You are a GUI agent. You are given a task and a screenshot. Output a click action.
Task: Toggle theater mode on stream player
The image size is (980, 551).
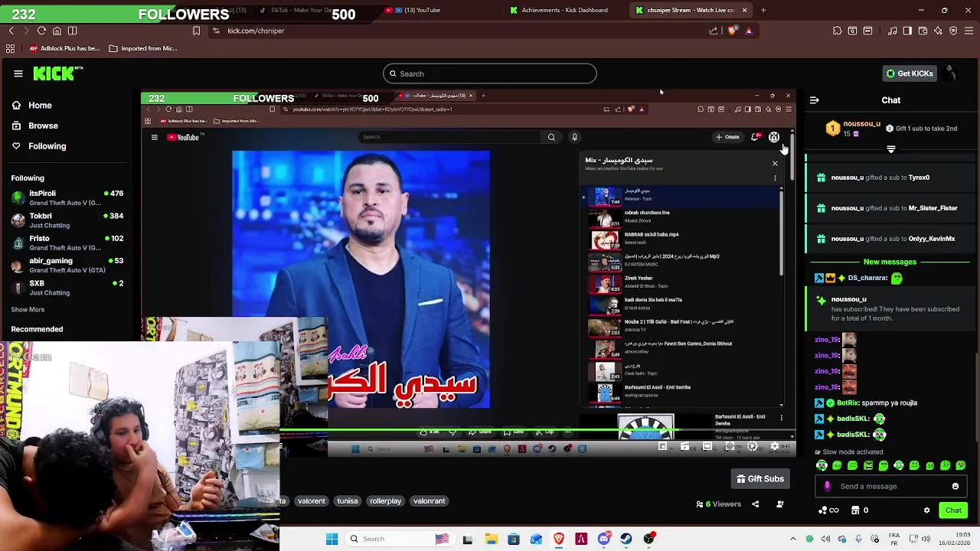pos(707,447)
